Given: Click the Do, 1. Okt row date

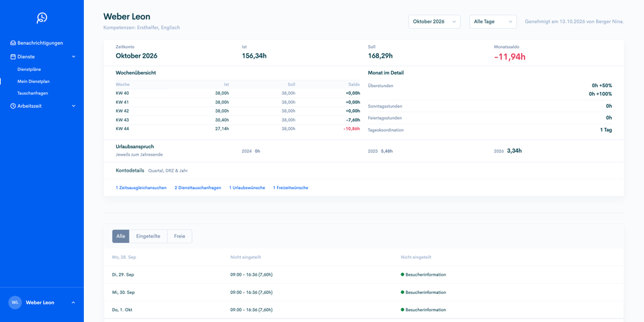Looking at the screenshot, I should click(122, 310).
